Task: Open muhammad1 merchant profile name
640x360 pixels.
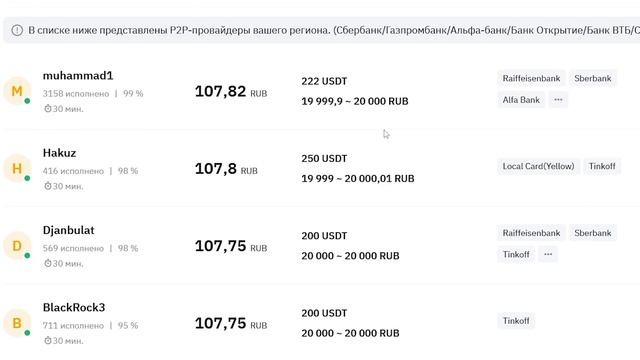Action: (78, 76)
